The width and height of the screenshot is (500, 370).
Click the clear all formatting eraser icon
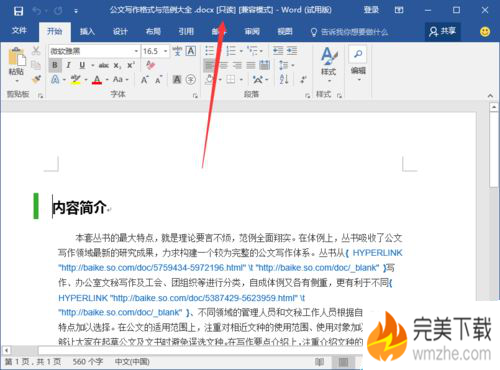tap(151, 65)
